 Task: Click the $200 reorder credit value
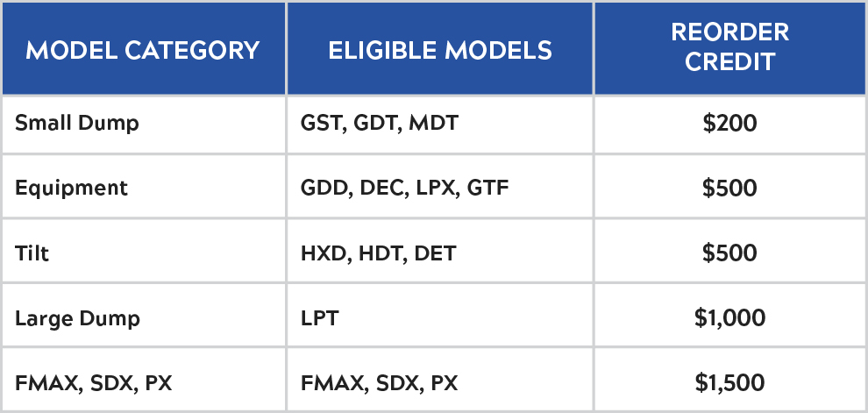pos(729,123)
